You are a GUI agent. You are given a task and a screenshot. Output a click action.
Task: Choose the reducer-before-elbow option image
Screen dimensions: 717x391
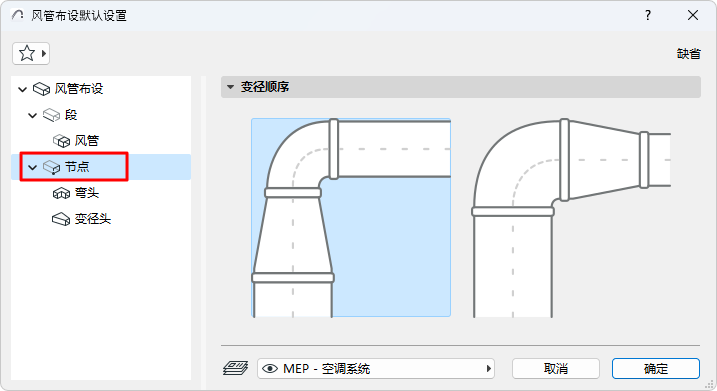pos(351,218)
